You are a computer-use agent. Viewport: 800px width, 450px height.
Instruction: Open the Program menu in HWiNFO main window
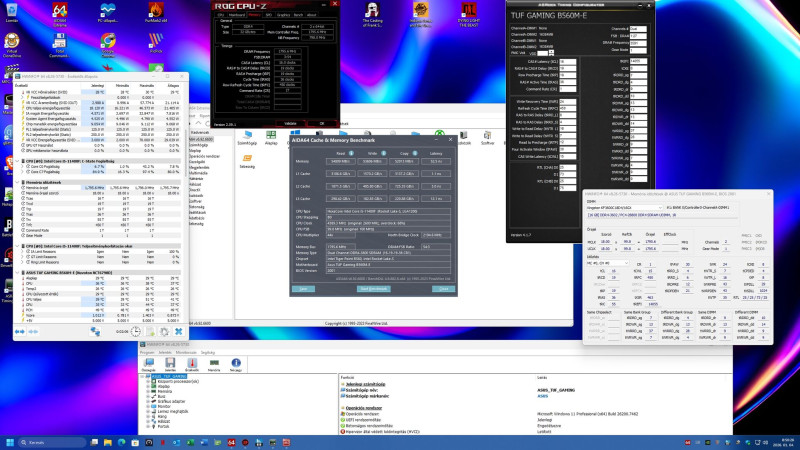coord(147,353)
